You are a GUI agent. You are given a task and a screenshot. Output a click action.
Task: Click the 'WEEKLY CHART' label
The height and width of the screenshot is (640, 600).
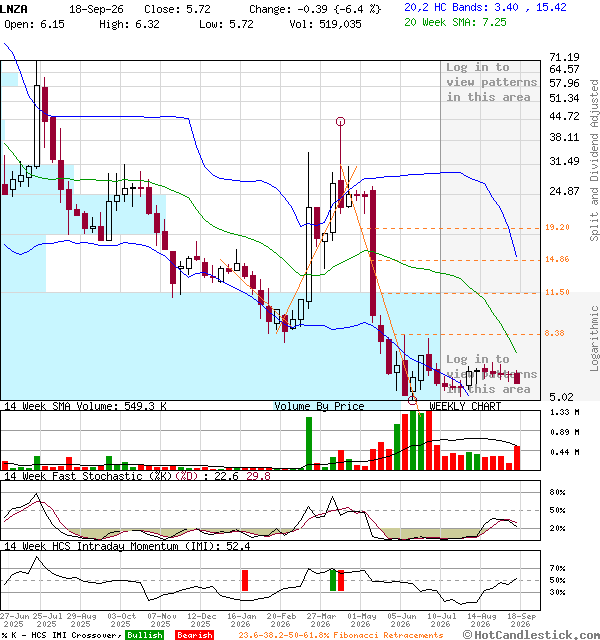[465, 406]
